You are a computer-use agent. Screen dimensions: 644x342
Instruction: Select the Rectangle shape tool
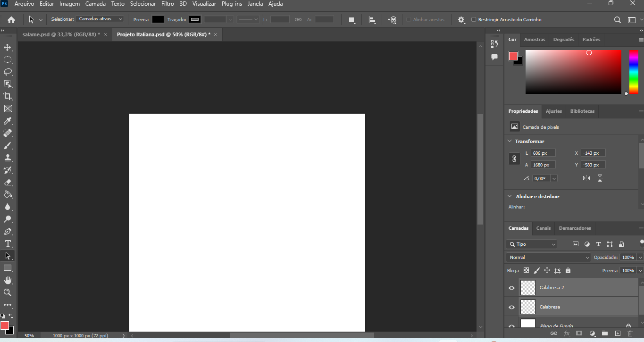[8, 268]
